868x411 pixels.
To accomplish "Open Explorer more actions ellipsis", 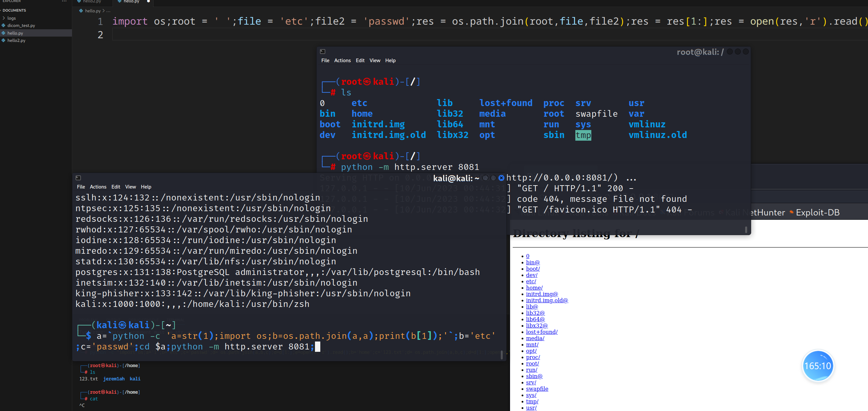I will pyautogui.click(x=64, y=1).
